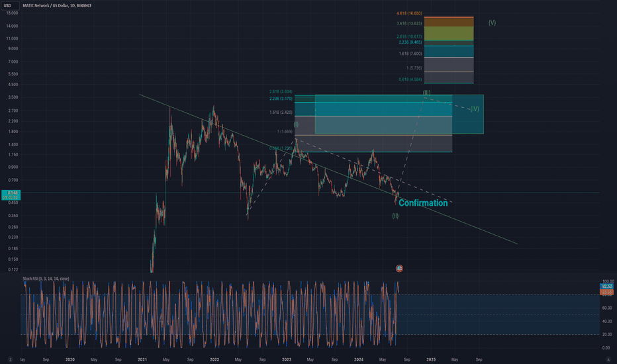This screenshot has width=617, height=364.
Task: Select the (I) wave label
Action: [x=296, y=124]
